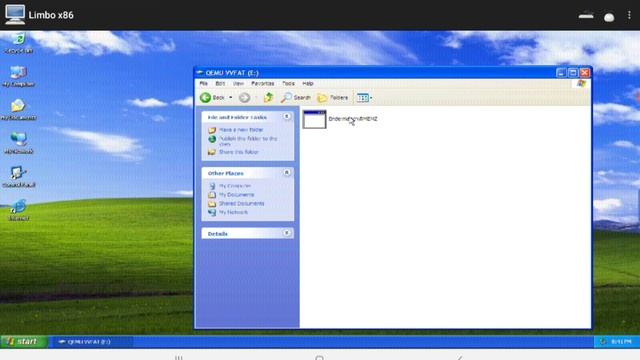Open Limbo x86 overflow menu (three dots)
640x360 pixels.
pos(629,15)
